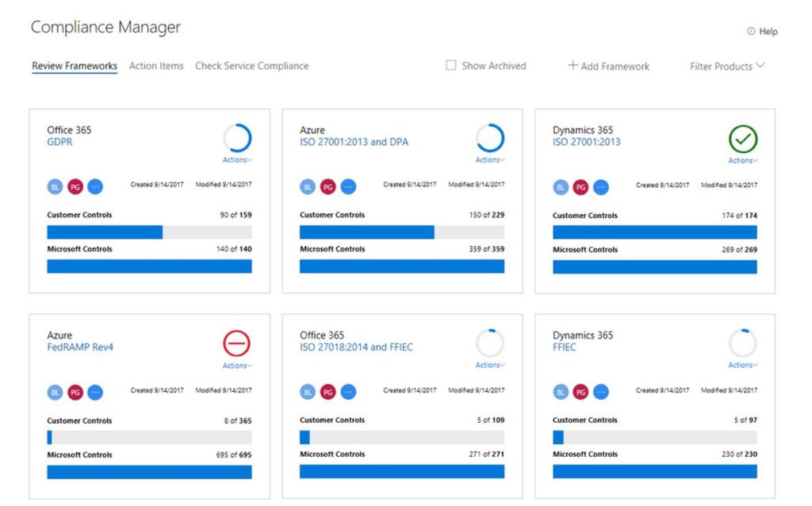
Task: Click the "230 of 230" Microsoft controls count
Action: 740,454
